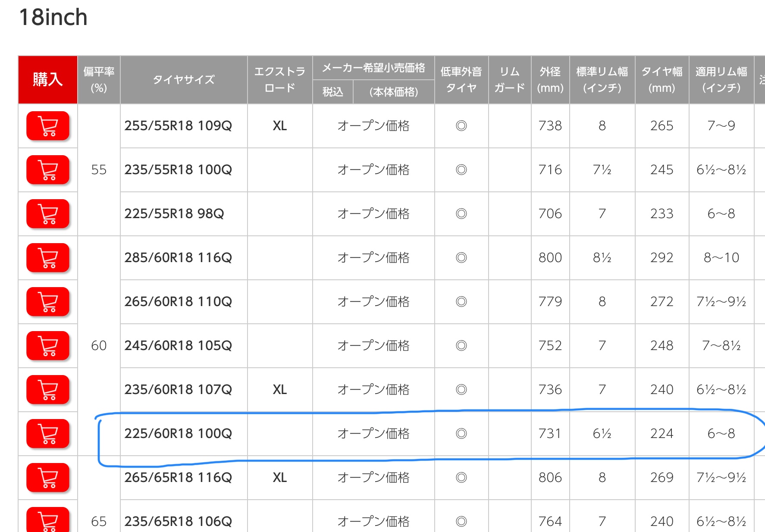Click オープン価格 in the 225/60R18 100Q row

pos(373,434)
